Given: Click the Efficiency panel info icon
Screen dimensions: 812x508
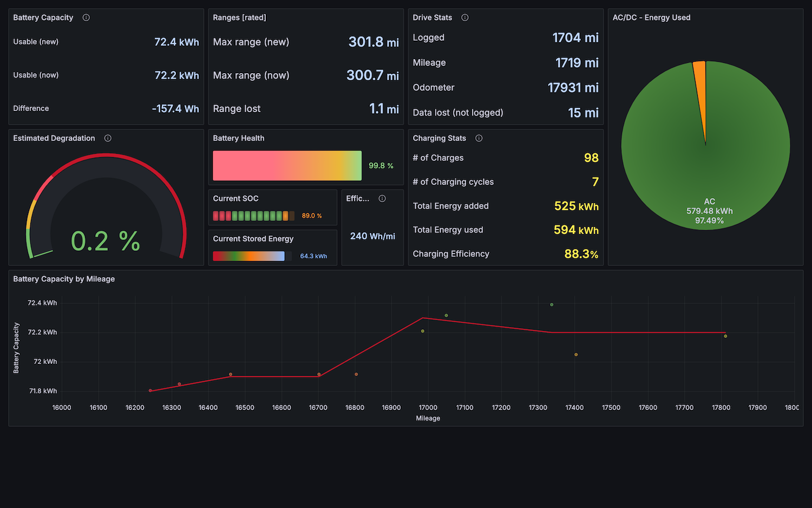Looking at the screenshot, I should 382,199.
